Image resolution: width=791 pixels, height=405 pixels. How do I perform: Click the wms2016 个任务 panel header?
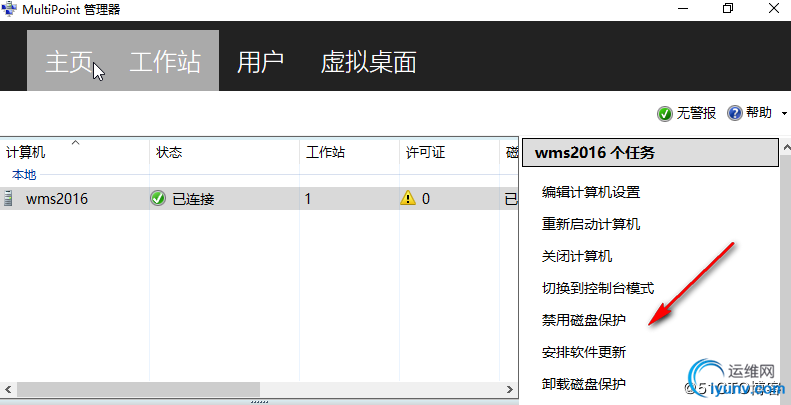(650, 153)
